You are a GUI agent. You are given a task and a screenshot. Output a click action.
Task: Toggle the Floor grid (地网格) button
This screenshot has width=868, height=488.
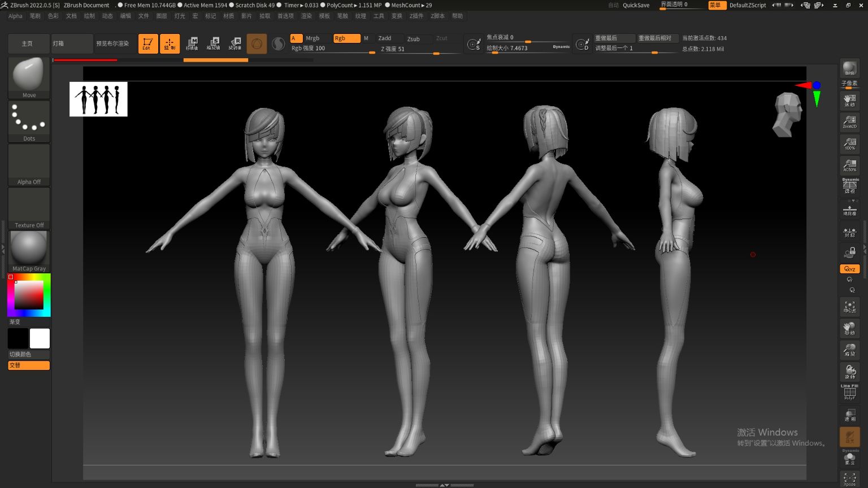pos(849,210)
